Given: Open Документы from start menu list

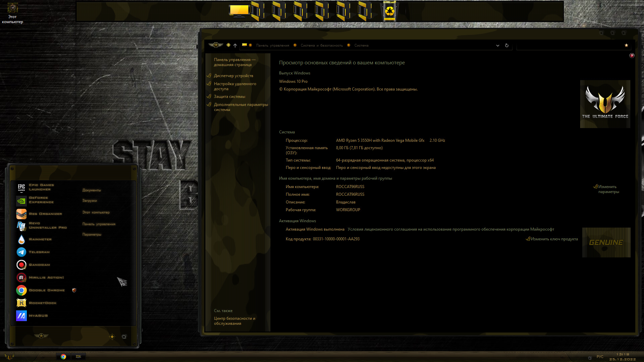Looking at the screenshot, I should pyautogui.click(x=92, y=190).
